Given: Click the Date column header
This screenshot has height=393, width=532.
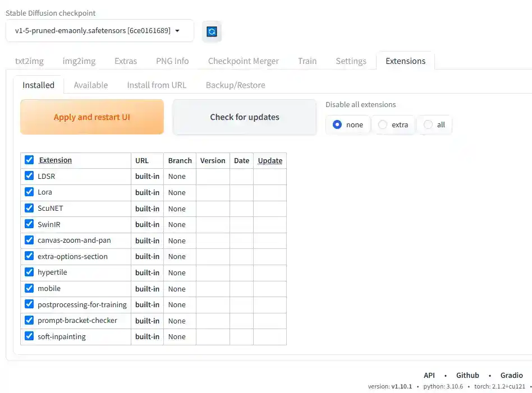Looking at the screenshot, I should [x=241, y=161].
